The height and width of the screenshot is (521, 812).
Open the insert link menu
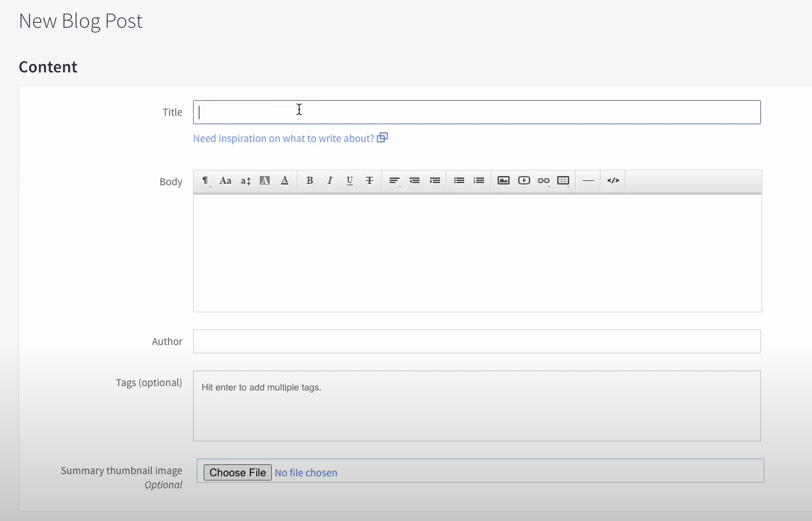pos(543,181)
